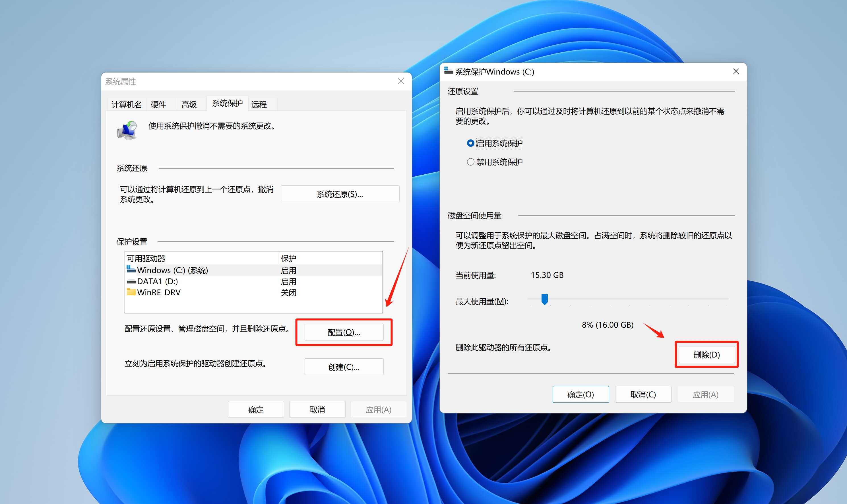Click the DATA1 (D:) drive icon
The width and height of the screenshot is (847, 504).
131,282
